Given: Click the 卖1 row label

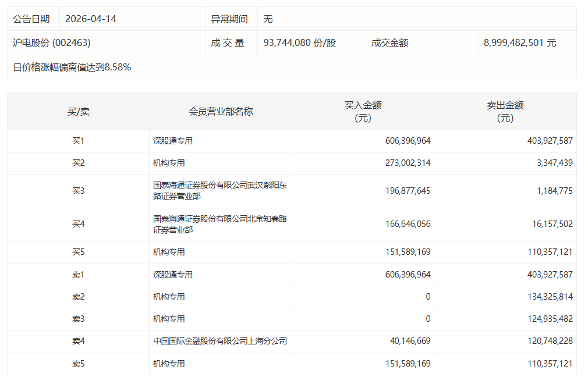Looking at the screenshot, I should 78,275.
